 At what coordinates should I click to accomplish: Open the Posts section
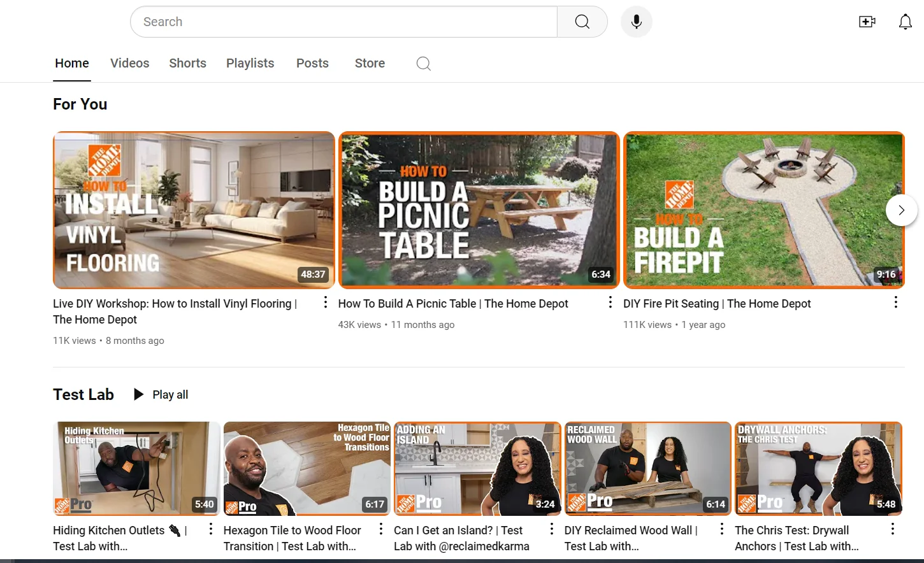(x=312, y=63)
